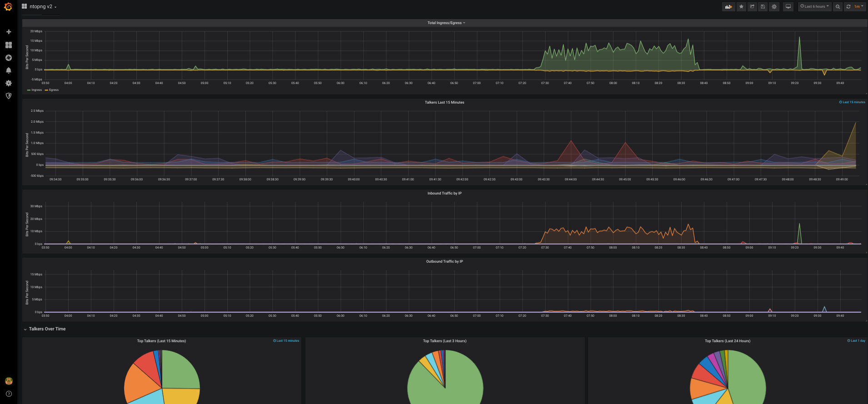This screenshot has height=404, width=868.
Task: Open the Last 6 hours time picker
Action: [814, 6]
